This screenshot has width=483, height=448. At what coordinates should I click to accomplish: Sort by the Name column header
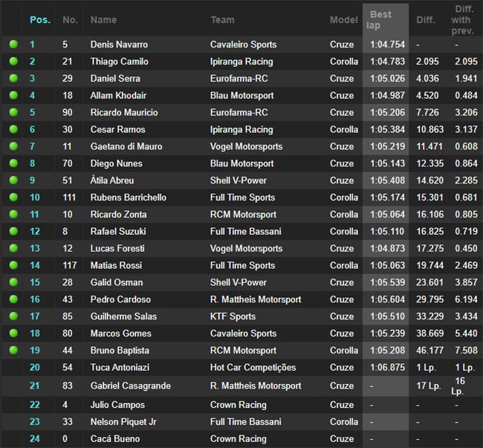point(103,20)
